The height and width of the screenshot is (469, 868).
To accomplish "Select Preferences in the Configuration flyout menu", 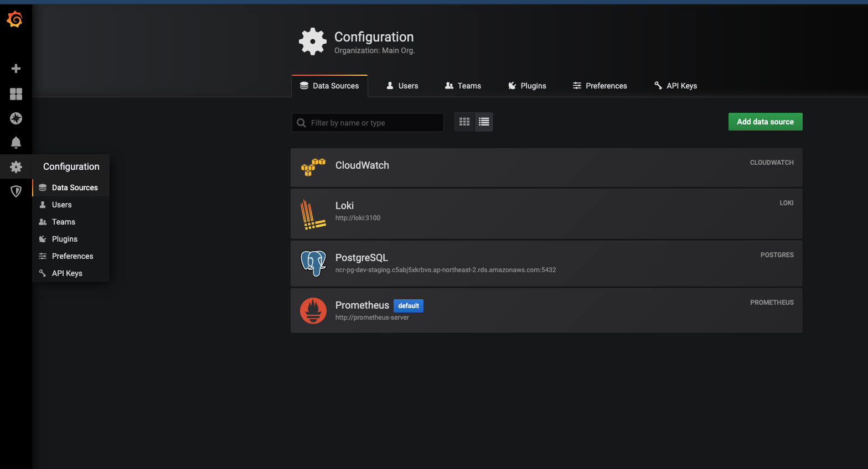I will click(71, 256).
